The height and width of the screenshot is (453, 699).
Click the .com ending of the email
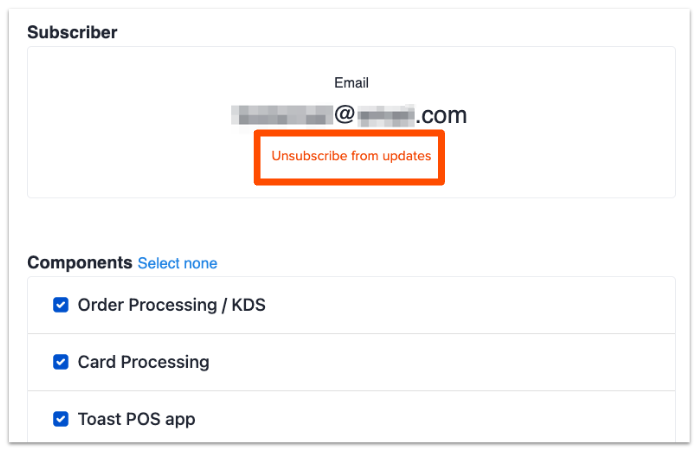[442, 115]
